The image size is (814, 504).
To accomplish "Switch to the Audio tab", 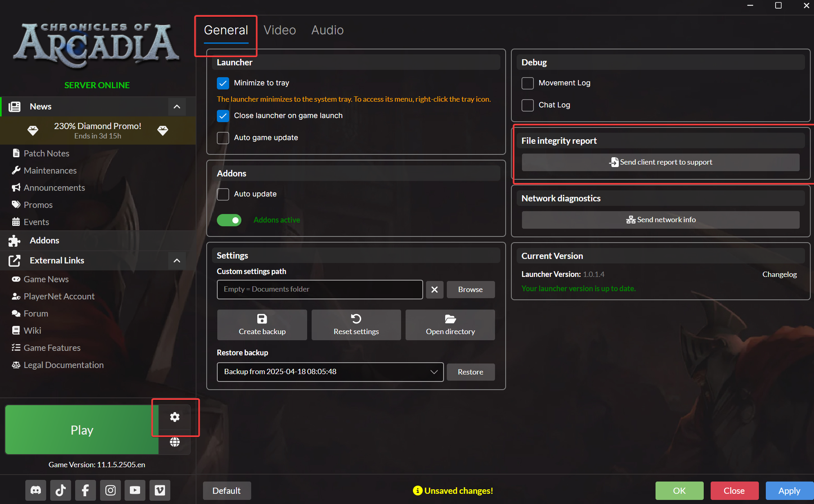I will tap(328, 30).
